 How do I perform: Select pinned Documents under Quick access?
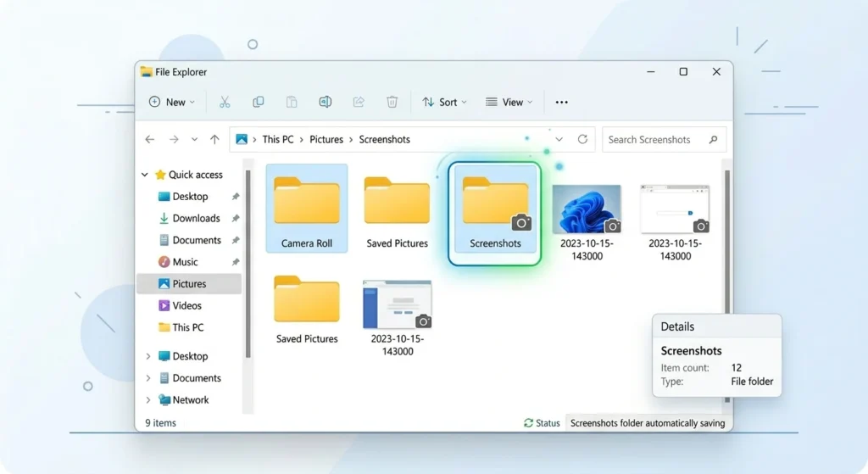point(190,240)
